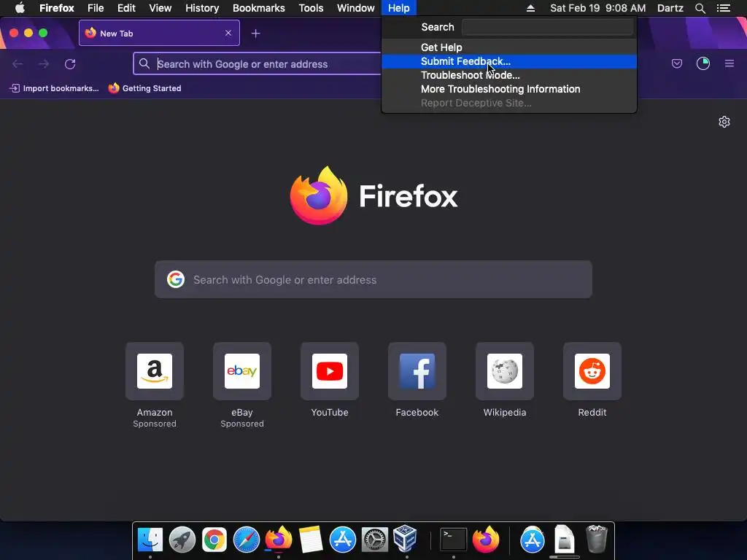This screenshot has width=747, height=560.
Task: Open the Window menu
Action: point(355,8)
